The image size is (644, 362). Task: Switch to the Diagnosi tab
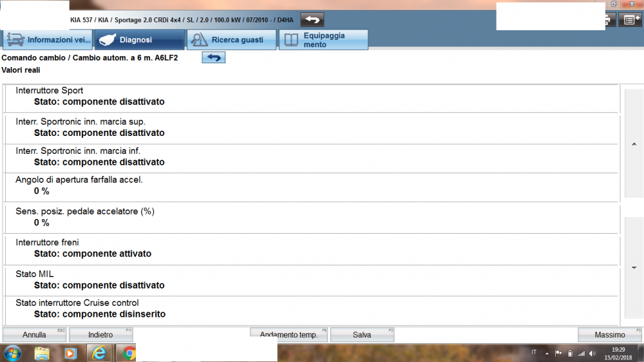[140, 40]
